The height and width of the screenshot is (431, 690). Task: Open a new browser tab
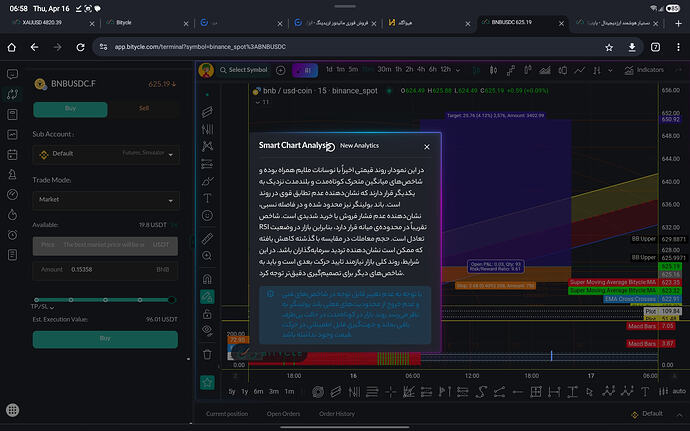pos(678,23)
